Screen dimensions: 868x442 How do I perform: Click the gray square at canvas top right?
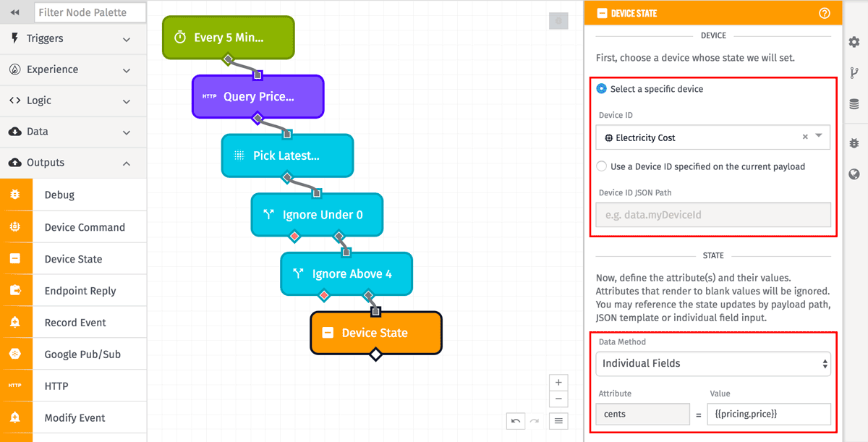(x=558, y=21)
